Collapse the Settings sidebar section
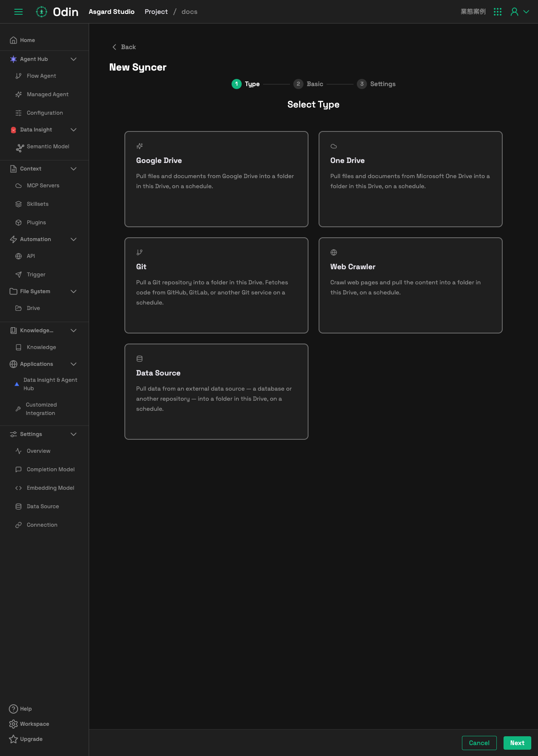The height and width of the screenshot is (756, 538). point(74,434)
